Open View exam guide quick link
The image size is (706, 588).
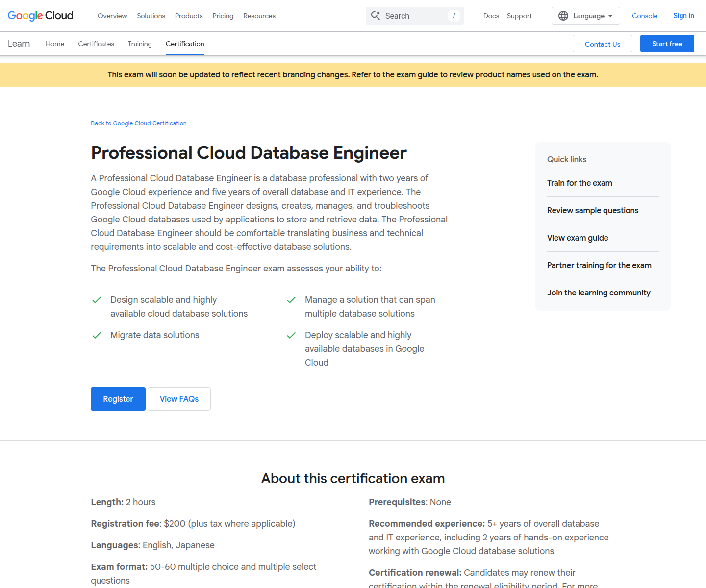(x=578, y=238)
